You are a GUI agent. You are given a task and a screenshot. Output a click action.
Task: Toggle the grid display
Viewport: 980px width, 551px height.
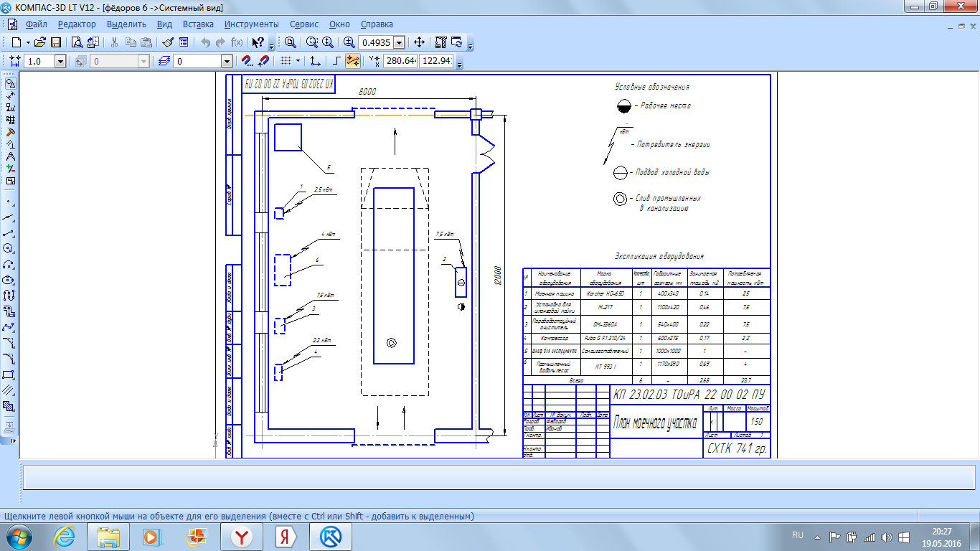(286, 61)
